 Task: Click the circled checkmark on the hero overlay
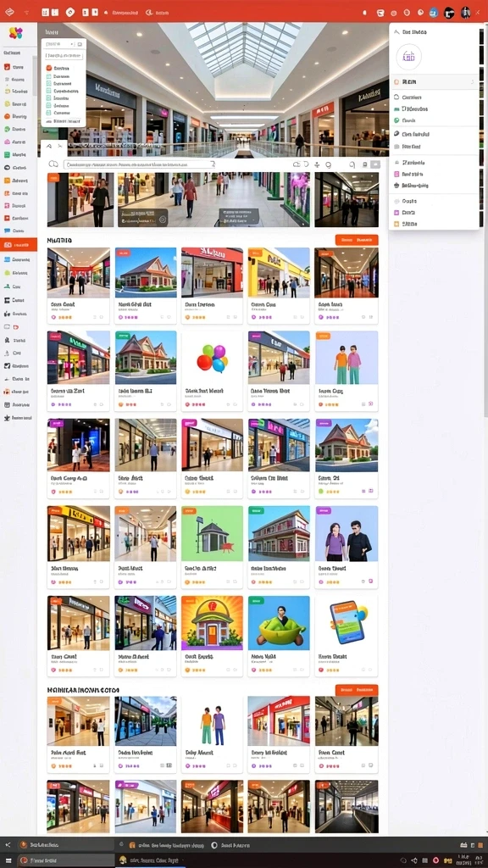click(163, 220)
